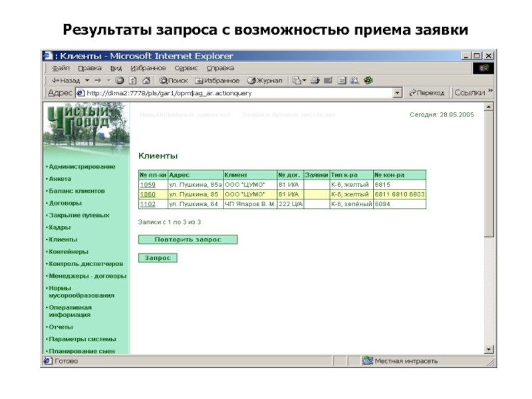The image size is (532, 399).
Task: Click the Print icon in toolbar
Action: [x=315, y=80]
